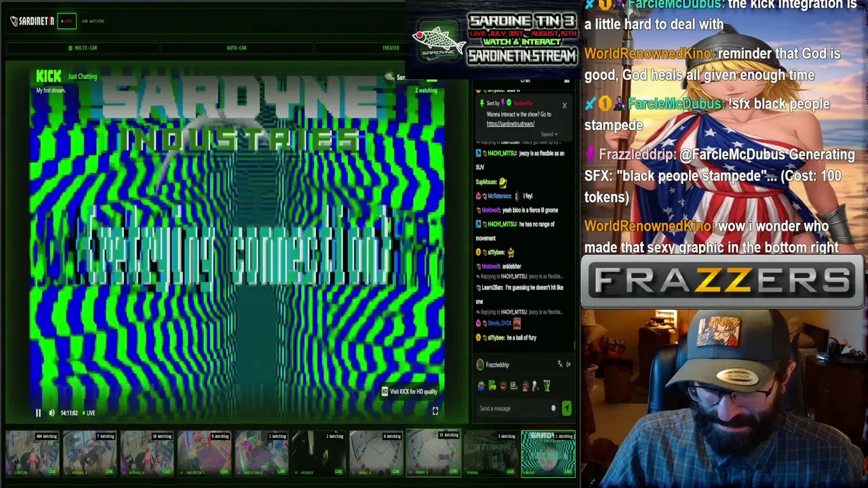Viewport: 868px width, 488px height.
Task: Expand the pinned chat message
Action: coord(549,134)
